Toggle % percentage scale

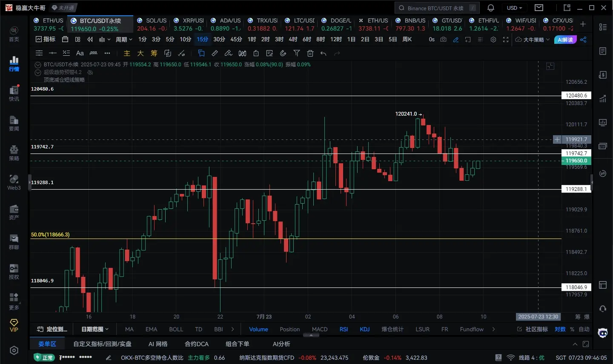(572, 329)
